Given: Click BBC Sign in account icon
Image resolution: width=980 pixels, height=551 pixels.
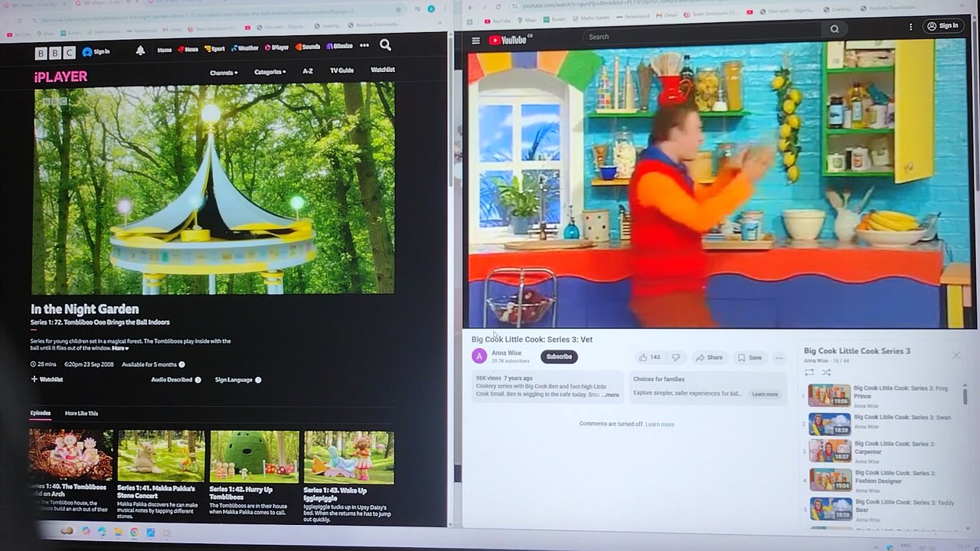Looking at the screenshot, I should pyautogui.click(x=96, y=52).
